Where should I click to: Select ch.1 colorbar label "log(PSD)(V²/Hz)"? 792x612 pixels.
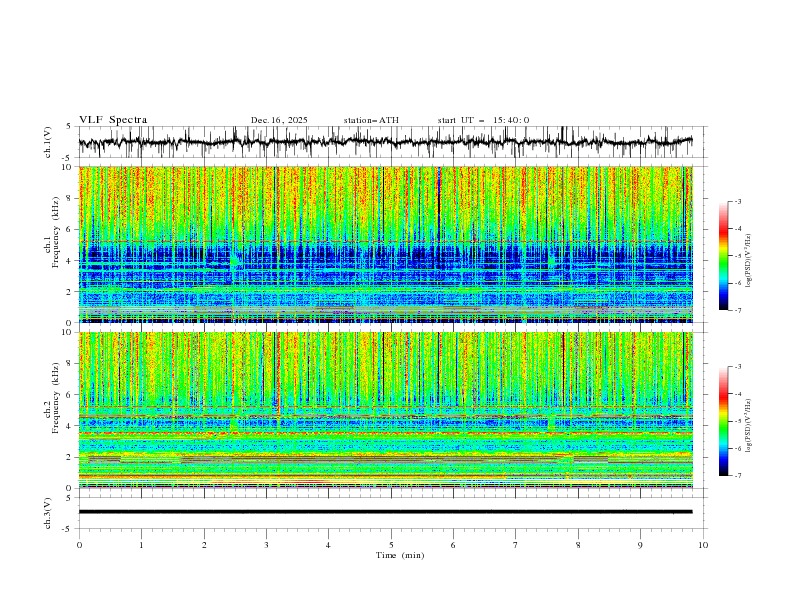pos(748,261)
